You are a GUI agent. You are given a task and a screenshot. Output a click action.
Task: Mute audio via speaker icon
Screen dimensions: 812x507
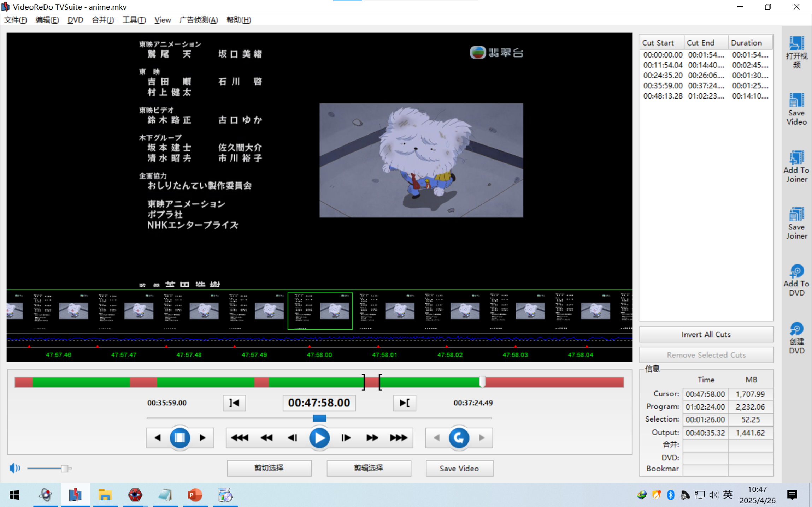pyautogui.click(x=14, y=468)
